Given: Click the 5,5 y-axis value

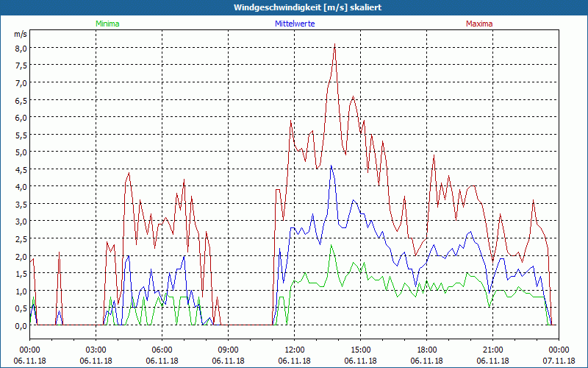Looking at the screenshot, I should click(x=21, y=135).
